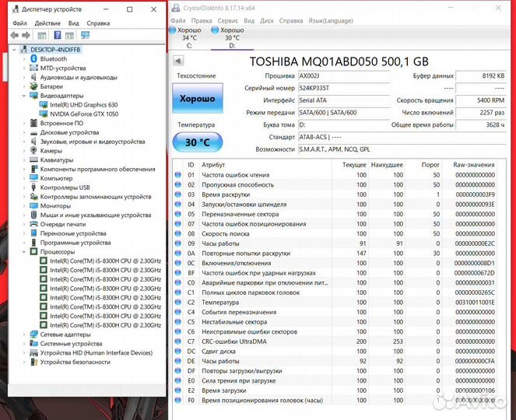Click the Общее время работы value 3628 ч
Screen dimensions: 516x420
(481, 125)
